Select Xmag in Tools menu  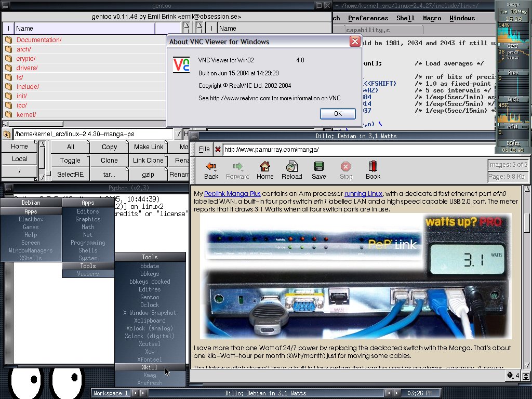150,375
